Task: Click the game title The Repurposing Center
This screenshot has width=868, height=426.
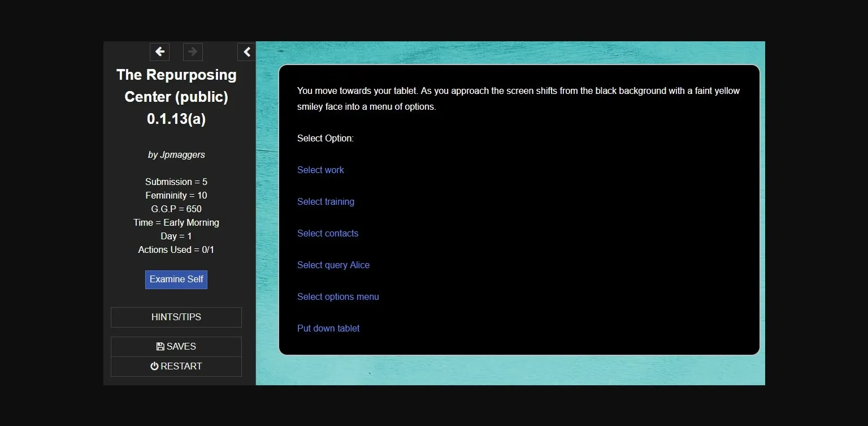Action: 176,96
